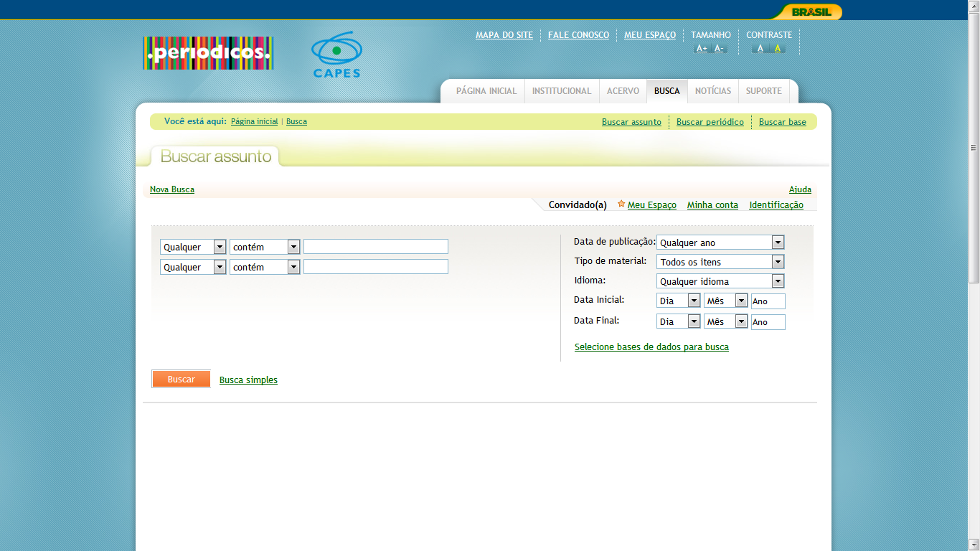
Task: Open the Data Inicial Mês dropdown
Action: [726, 301]
